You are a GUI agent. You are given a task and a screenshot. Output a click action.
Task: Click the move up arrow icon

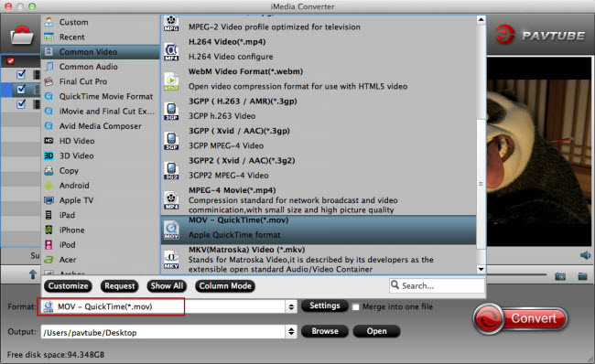click(33, 273)
